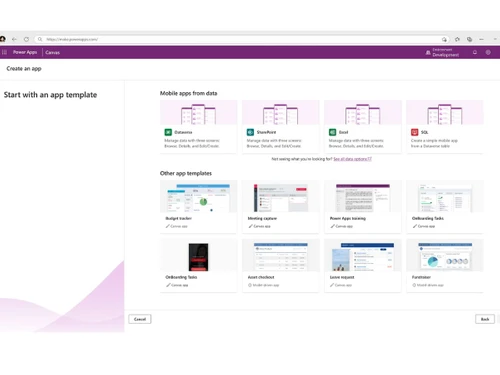Open the Environment Development picker
Screen dimensions: 500x375
coord(442,52)
